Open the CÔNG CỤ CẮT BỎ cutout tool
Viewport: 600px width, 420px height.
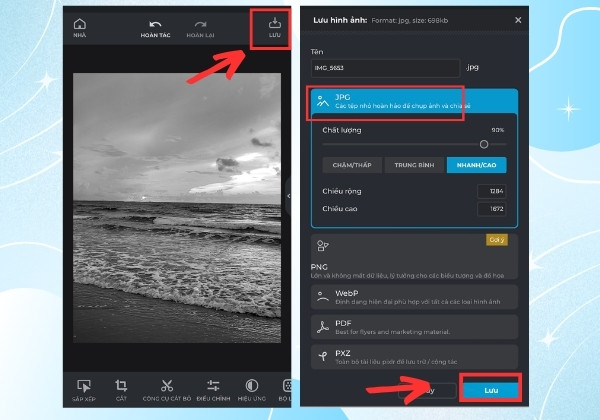tap(167, 391)
